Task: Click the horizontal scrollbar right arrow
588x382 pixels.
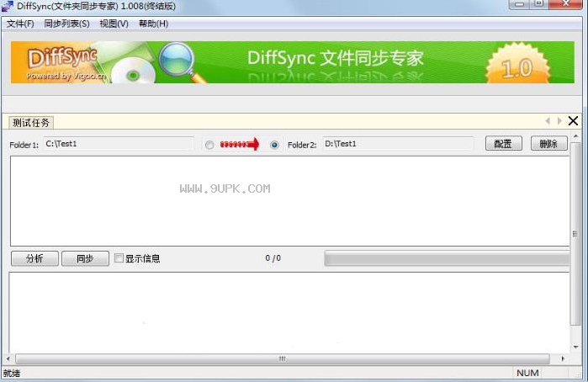Action: (x=563, y=358)
